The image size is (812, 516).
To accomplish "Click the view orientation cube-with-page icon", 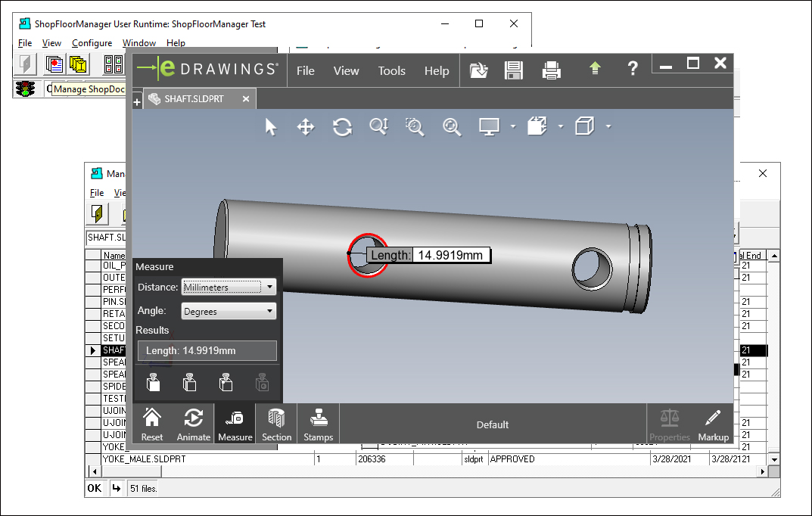I will tap(537, 126).
